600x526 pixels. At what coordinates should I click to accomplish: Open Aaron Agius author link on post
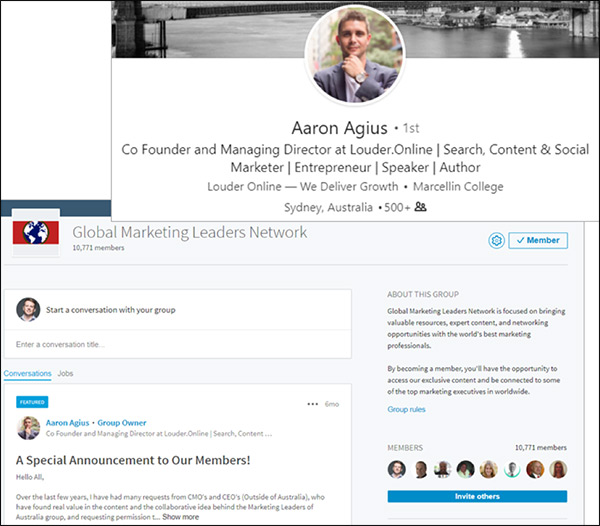point(67,423)
